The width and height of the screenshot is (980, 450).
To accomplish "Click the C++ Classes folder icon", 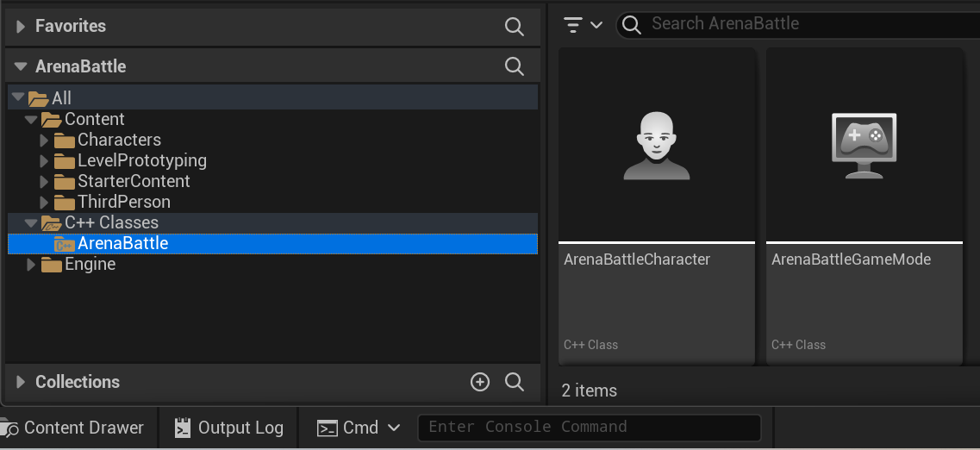I will click(51, 223).
